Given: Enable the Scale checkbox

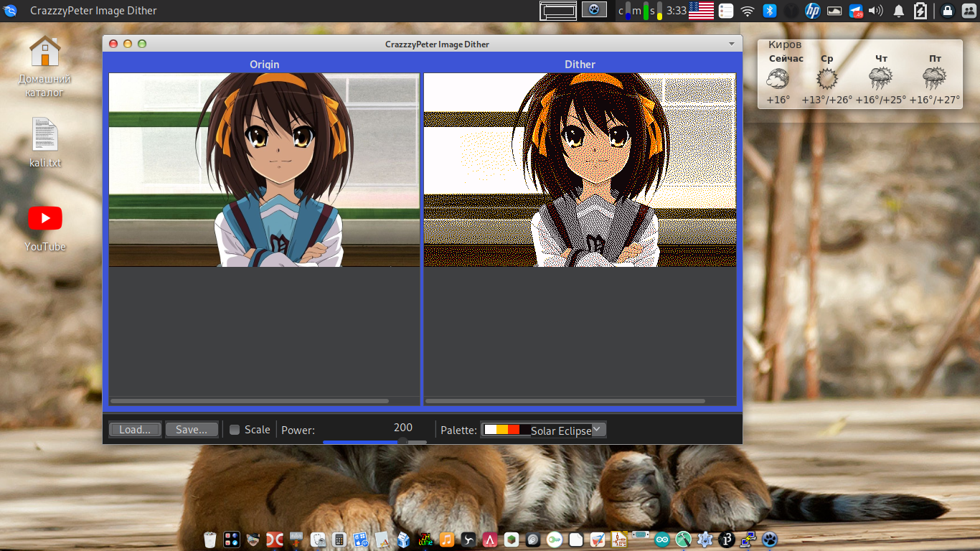Looking at the screenshot, I should pos(235,430).
